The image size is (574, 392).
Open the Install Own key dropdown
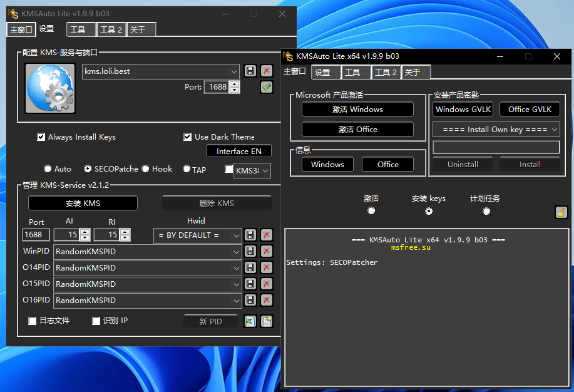pyautogui.click(x=555, y=130)
